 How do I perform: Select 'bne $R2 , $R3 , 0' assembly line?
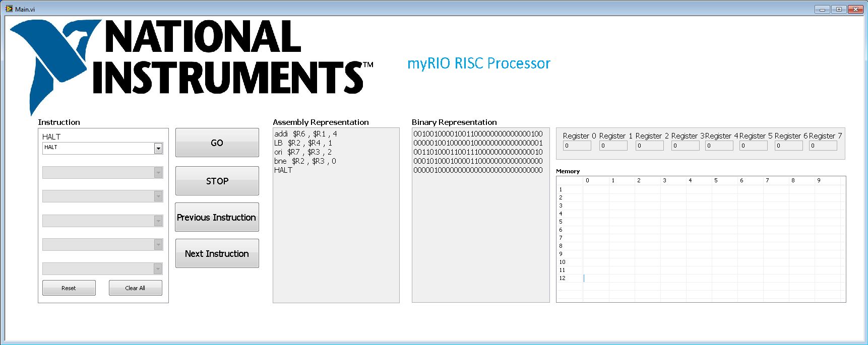tap(305, 161)
